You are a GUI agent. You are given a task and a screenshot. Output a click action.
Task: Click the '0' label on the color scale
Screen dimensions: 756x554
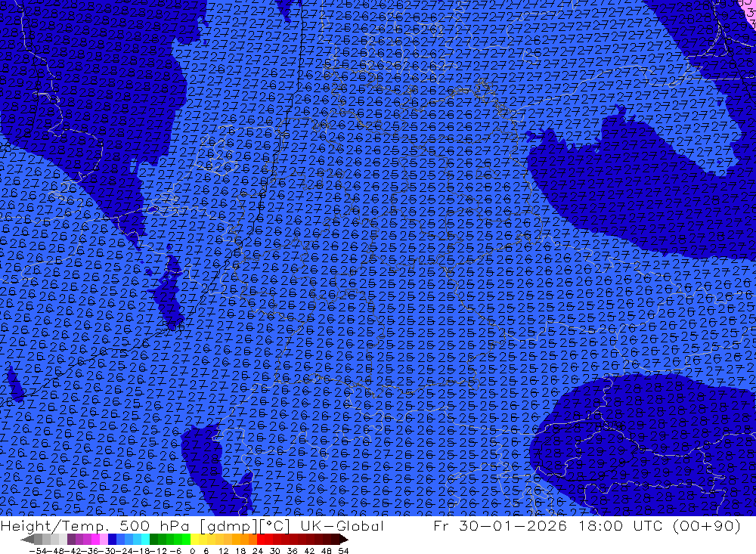click(x=192, y=551)
